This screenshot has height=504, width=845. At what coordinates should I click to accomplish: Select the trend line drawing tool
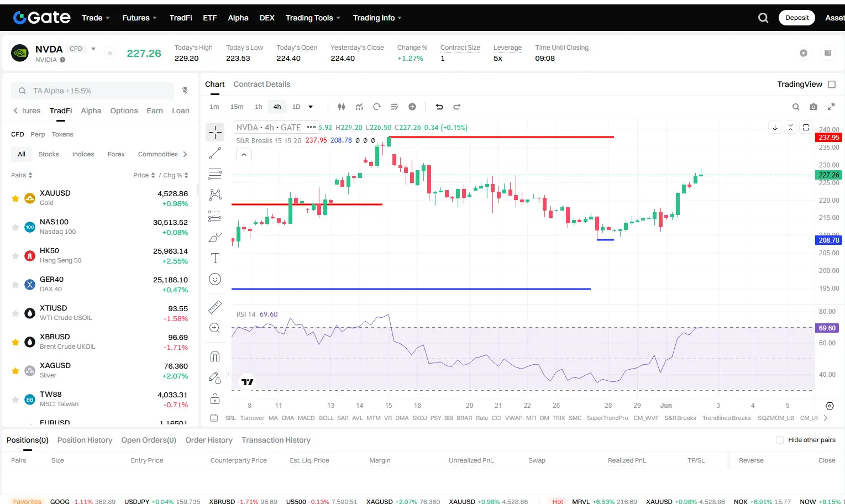coord(215,153)
